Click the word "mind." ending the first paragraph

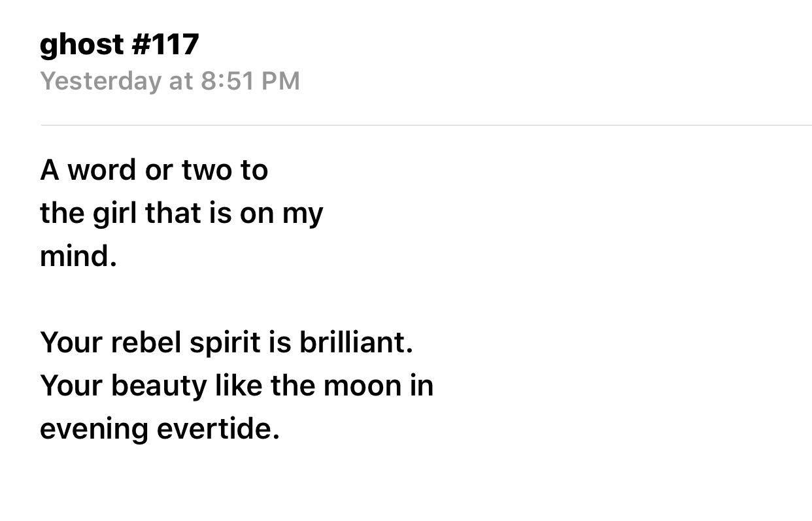pos(78,256)
